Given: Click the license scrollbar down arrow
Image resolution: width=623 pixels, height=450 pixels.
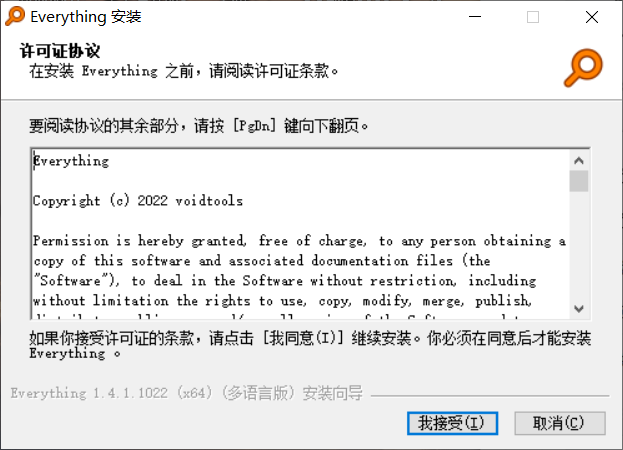Looking at the screenshot, I should [578, 309].
